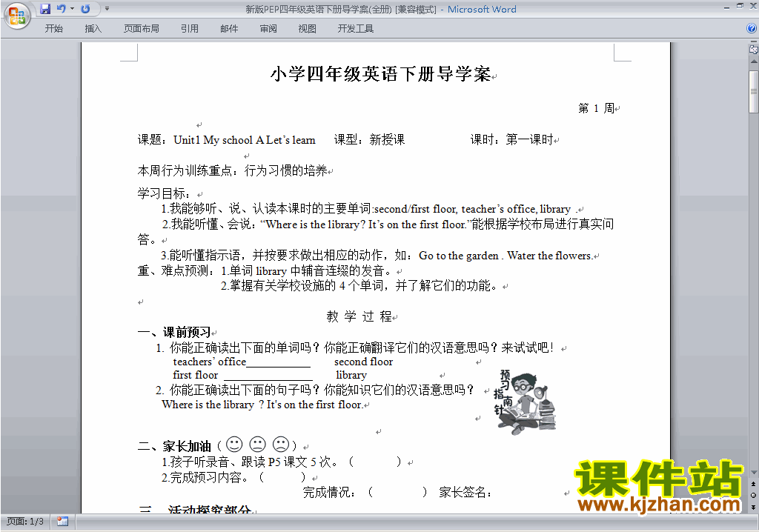
Task: Click the text 第 1 周
Action: (597, 108)
